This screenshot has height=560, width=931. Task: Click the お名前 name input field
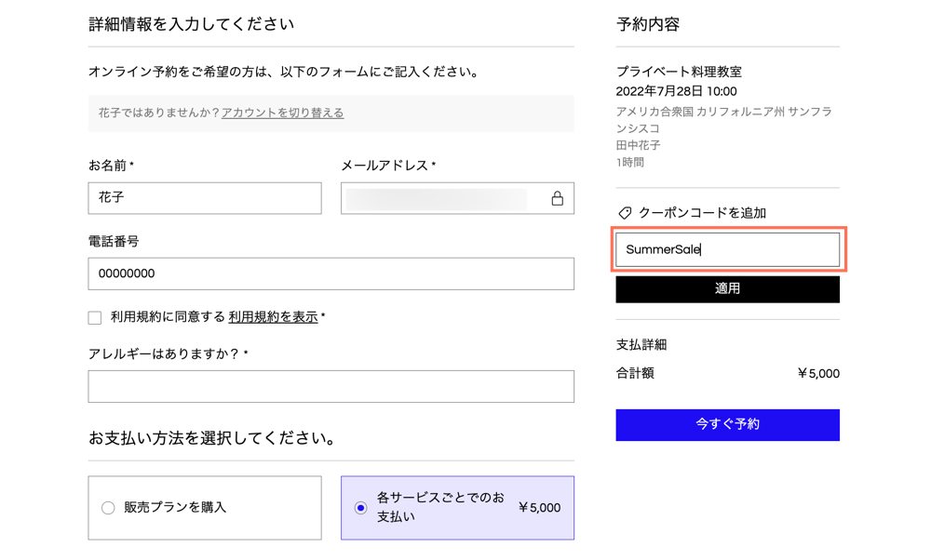pos(204,197)
